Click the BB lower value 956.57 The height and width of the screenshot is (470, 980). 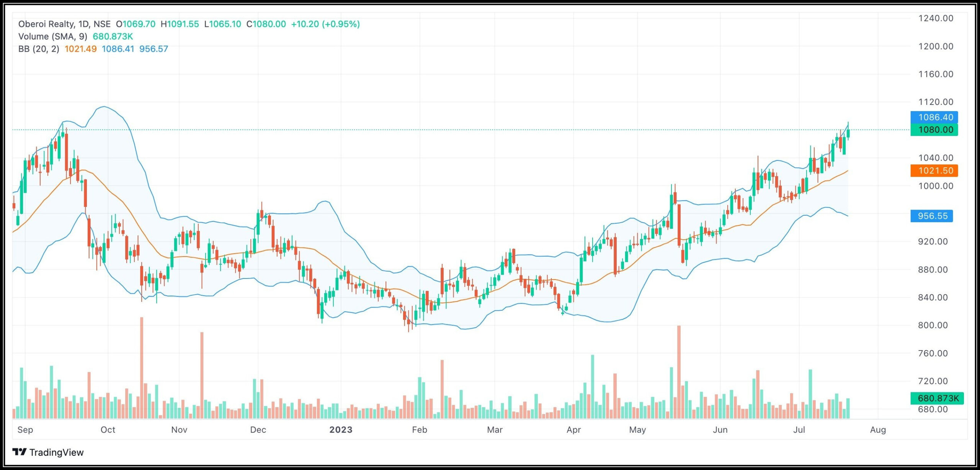coord(154,49)
